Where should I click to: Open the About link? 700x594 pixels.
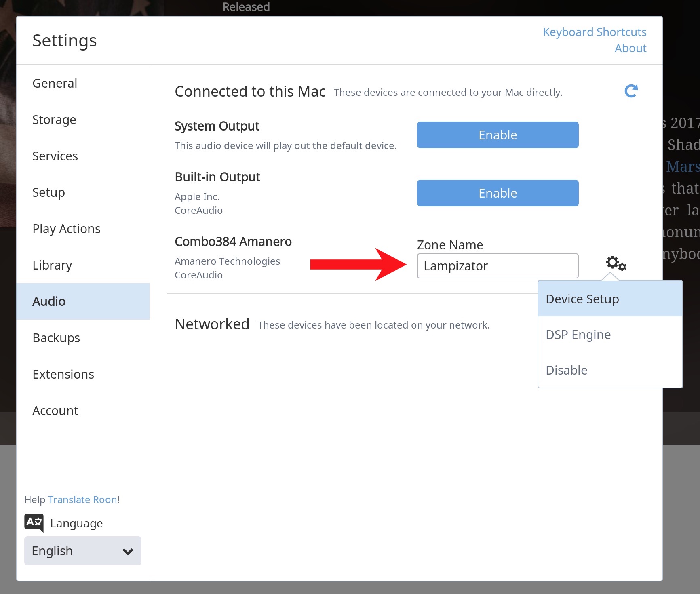[630, 48]
